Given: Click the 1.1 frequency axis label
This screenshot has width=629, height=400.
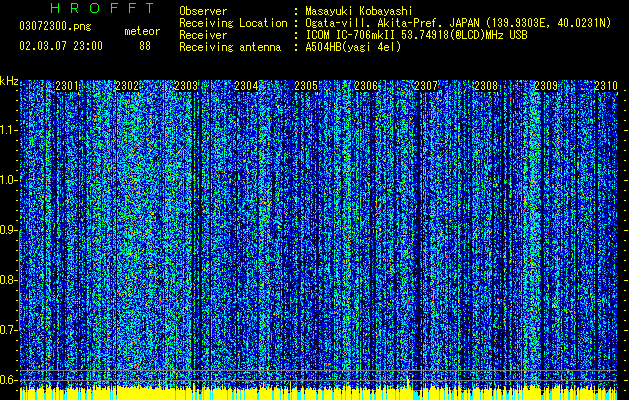Looking at the screenshot, I should [9, 130].
